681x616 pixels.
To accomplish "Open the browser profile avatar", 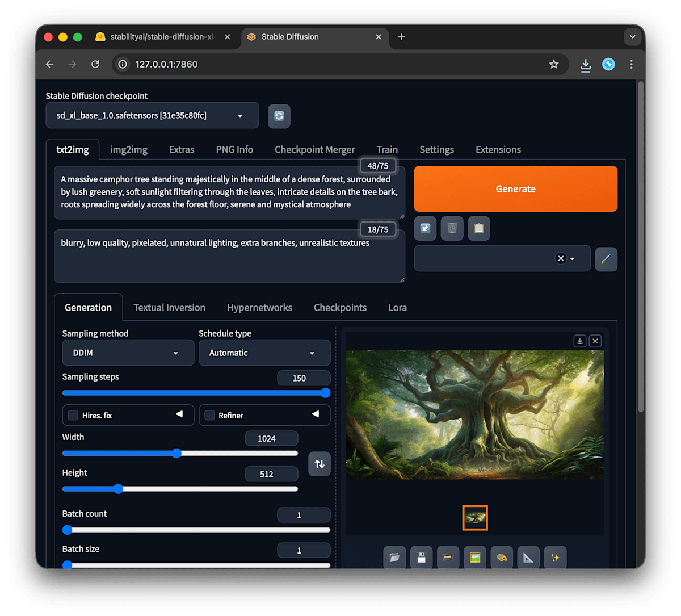I will tap(608, 64).
